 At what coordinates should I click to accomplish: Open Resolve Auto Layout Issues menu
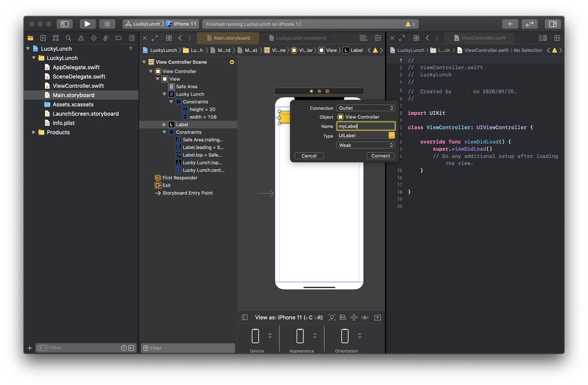coord(365,317)
